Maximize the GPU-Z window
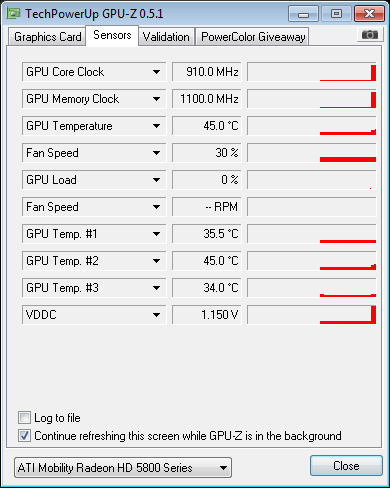This screenshot has width=390, height=488. coord(336,14)
